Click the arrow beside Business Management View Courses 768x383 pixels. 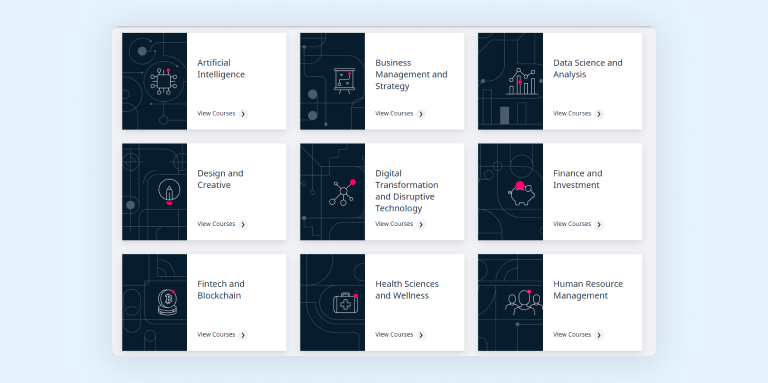click(x=421, y=114)
